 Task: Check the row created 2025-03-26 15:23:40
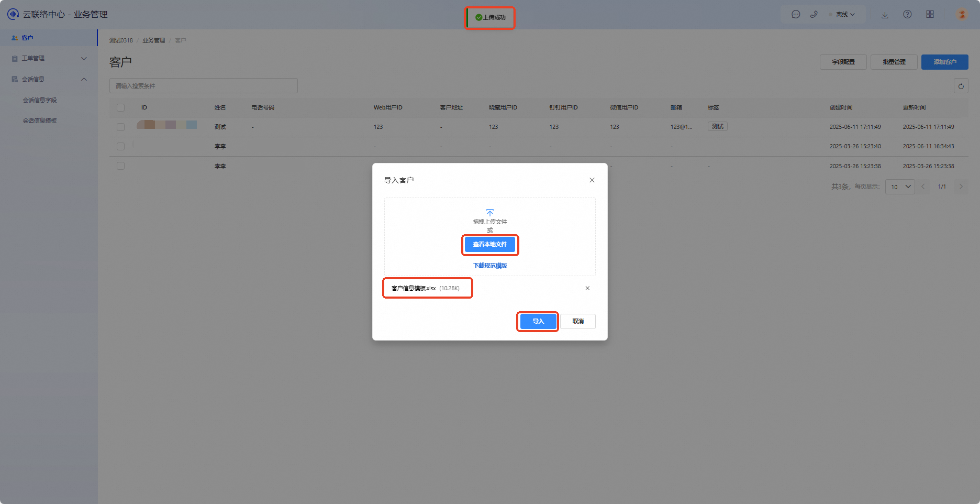tap(120, 147)
